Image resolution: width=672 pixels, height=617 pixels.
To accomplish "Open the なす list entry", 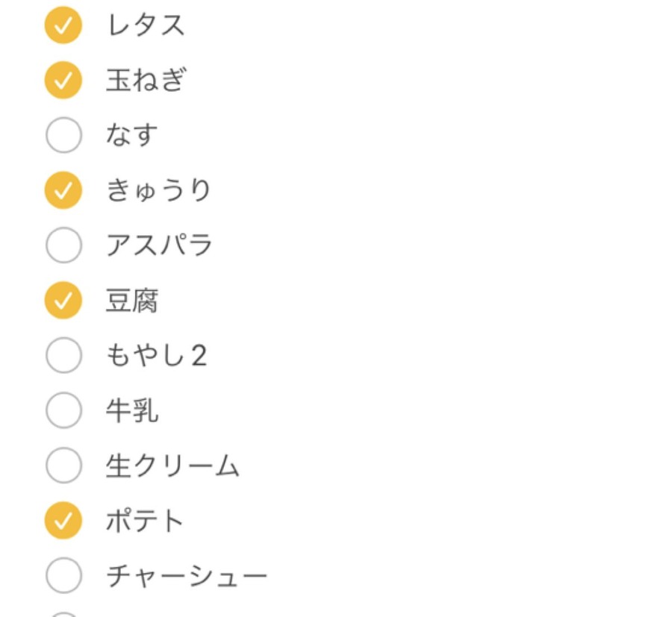I will [x=132, y=136].
